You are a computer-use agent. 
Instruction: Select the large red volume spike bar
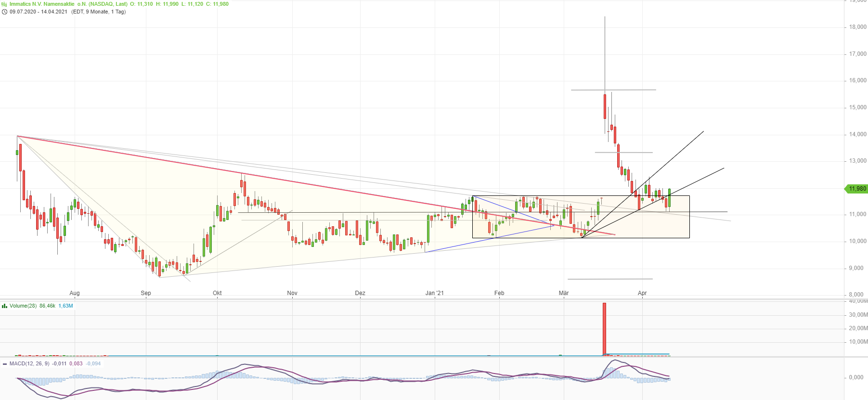point(604,328)
